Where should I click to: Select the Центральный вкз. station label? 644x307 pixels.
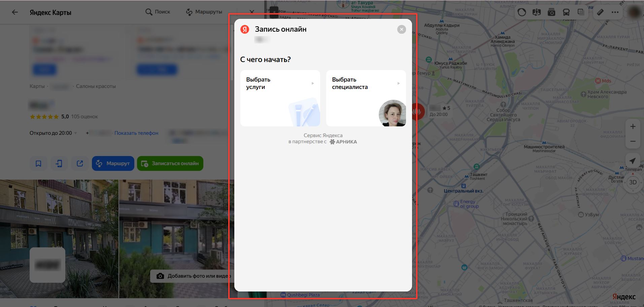pyautogui.click(x=463, y=191)
